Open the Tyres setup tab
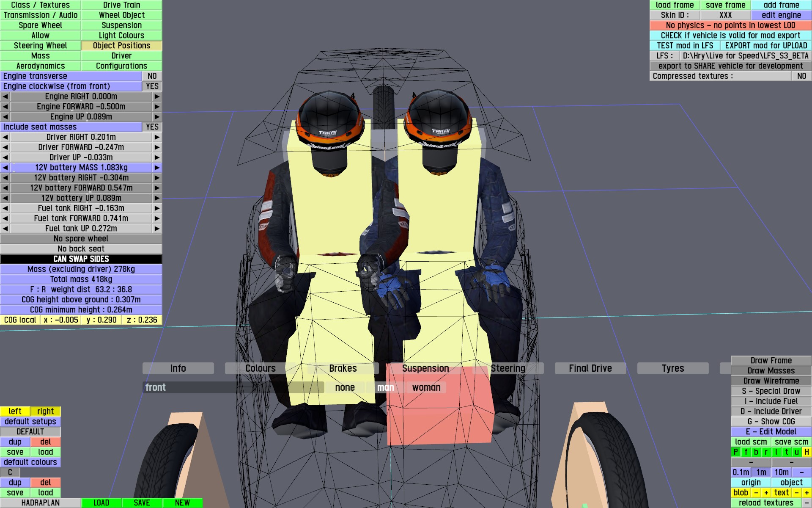The width and height of the screenshot is (812, 508). 672,368
